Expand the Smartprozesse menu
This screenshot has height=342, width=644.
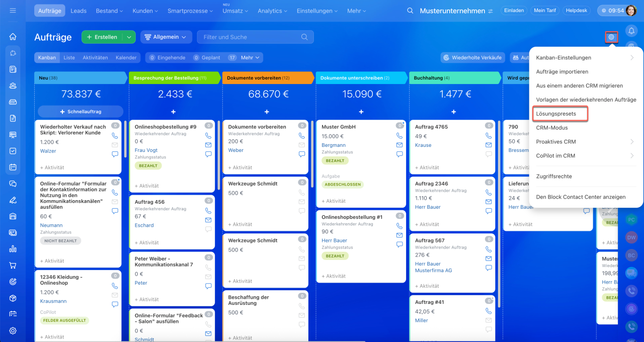[190, 11]
